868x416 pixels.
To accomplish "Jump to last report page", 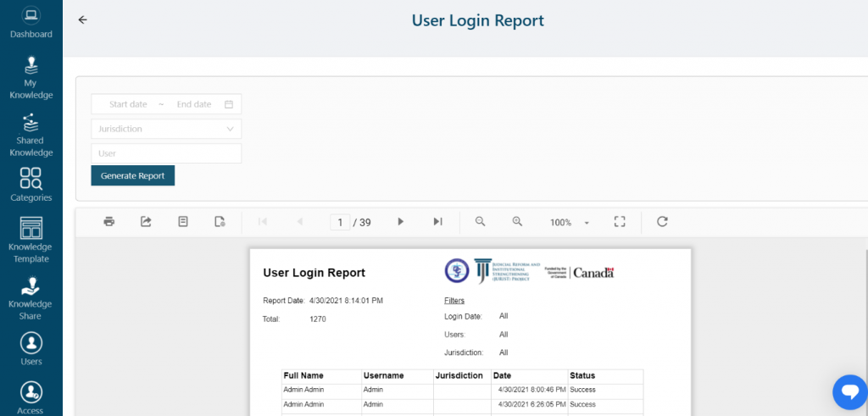I will click(438, 222).
